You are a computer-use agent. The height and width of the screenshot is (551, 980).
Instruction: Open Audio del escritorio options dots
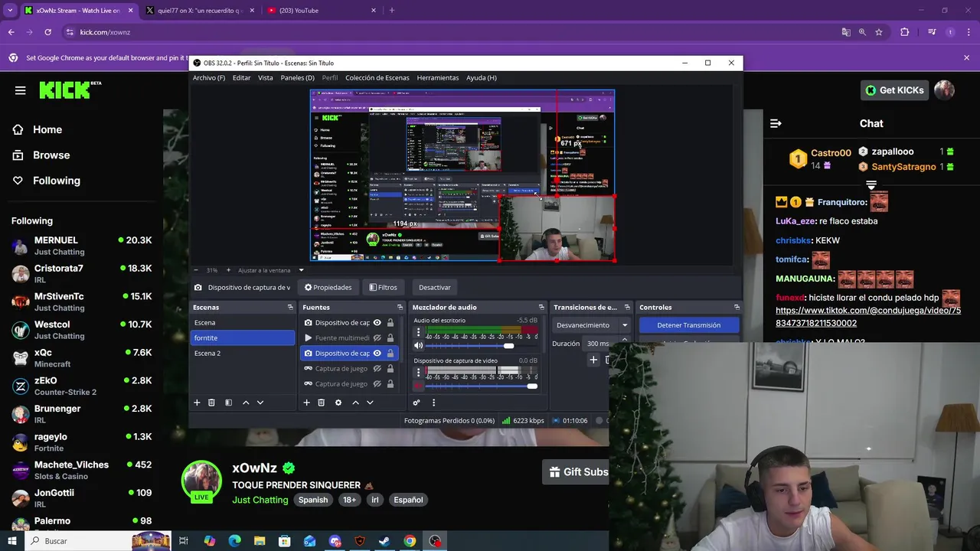[418, 333]
